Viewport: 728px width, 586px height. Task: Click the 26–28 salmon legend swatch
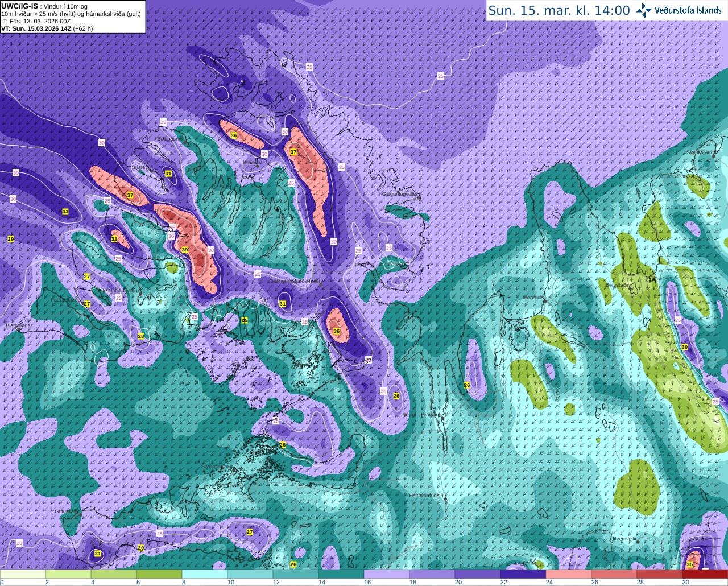(614, 574)
